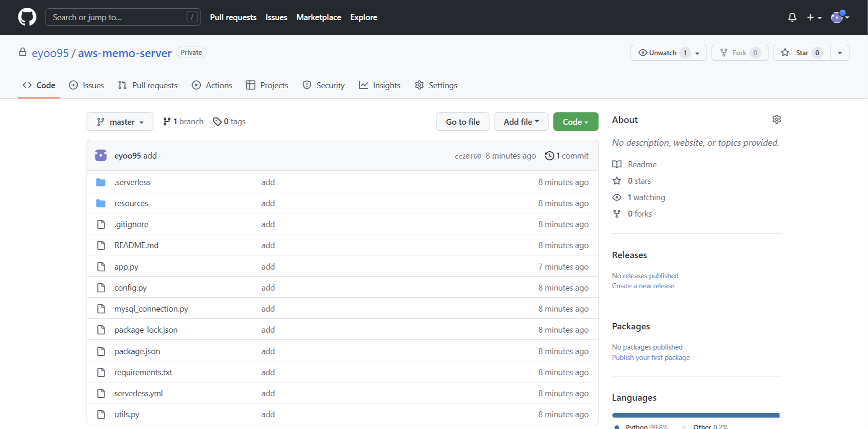Screen dimensions: 868x429
Task: Click the folder icon beside .serverless
Action: coord(101,182)
